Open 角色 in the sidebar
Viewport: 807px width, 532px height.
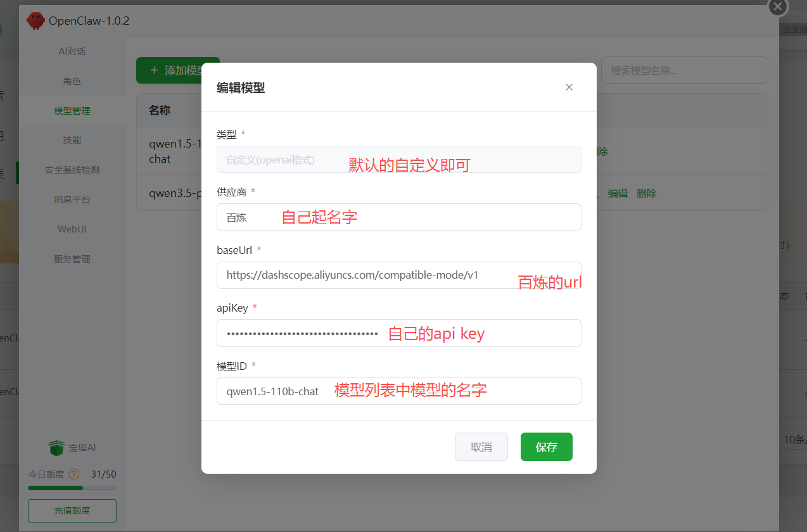(x=72, y=81)
